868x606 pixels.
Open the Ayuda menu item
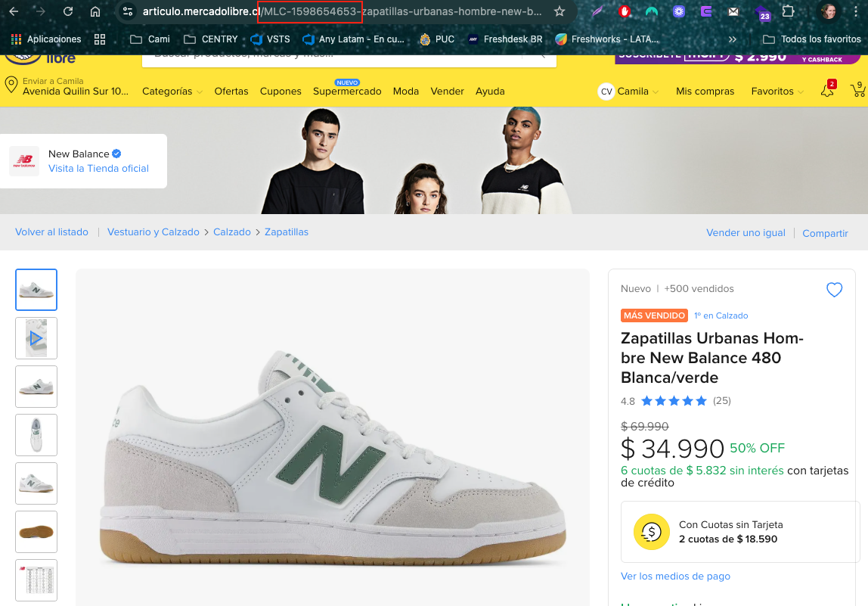coord(490,92)
